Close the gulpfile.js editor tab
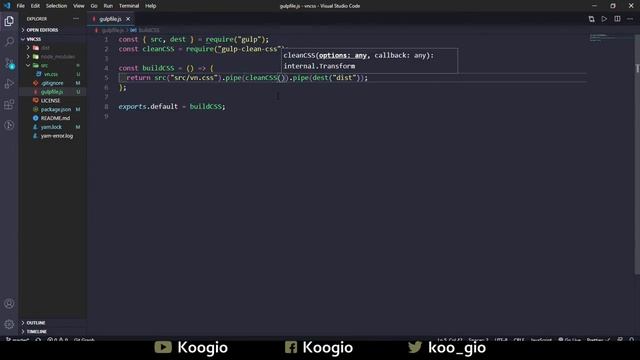Viewport: 640px width, 360px height. coord(128,19)
